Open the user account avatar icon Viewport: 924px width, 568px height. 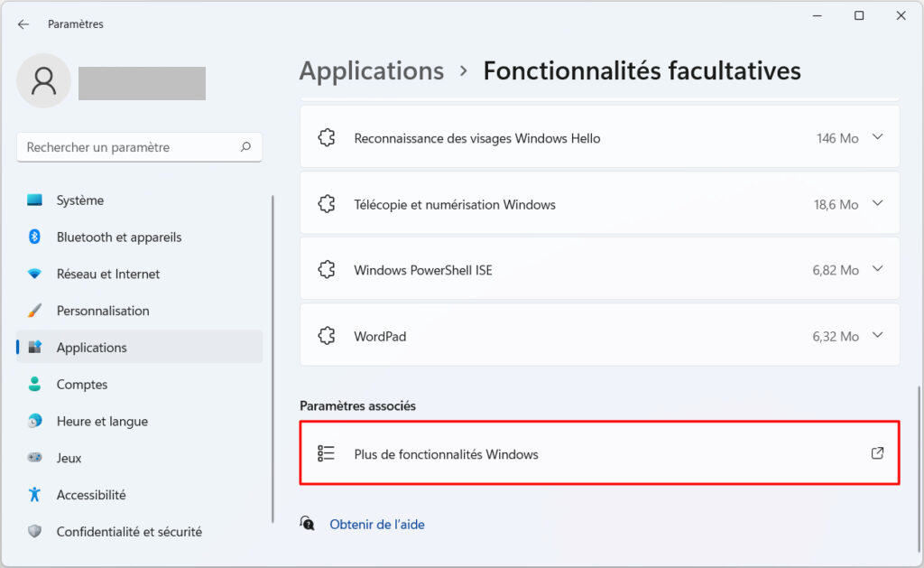coord(43,80)
